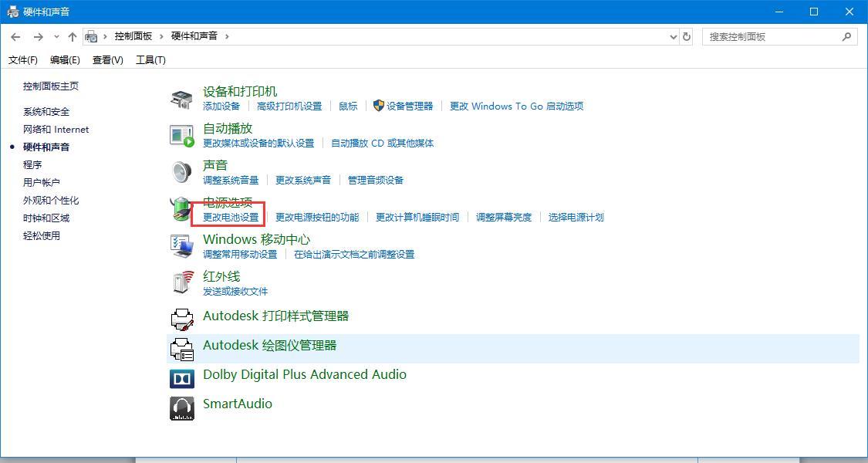Viewport: 868px width, 463px height.
Task: Select 系统和安全 in the sidebar
Action: tap(46, 111)
